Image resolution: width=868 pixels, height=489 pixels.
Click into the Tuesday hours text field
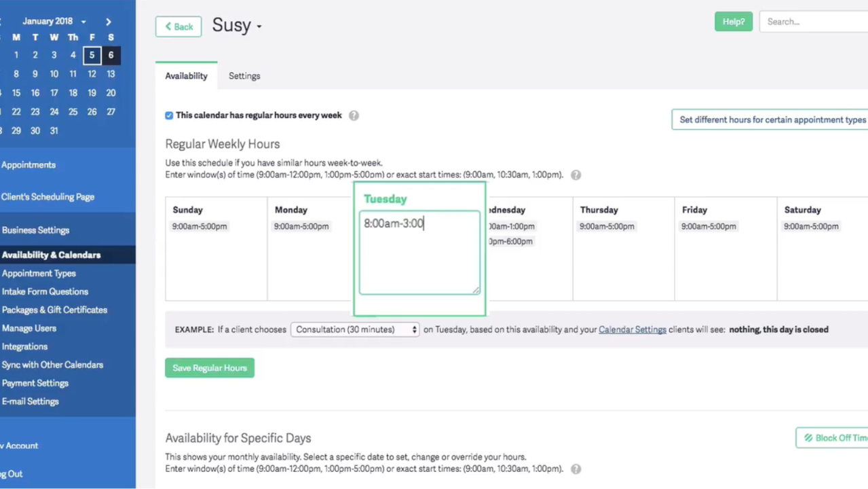click(419, 253)
